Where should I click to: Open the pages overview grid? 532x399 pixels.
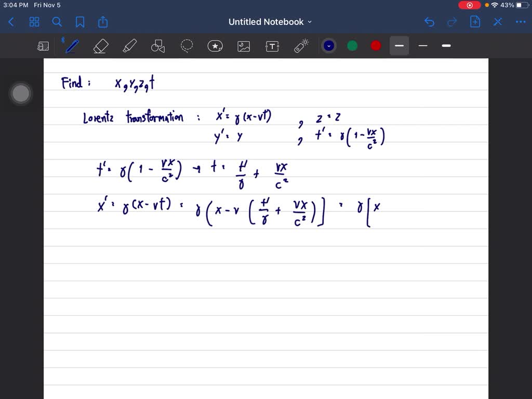coord(34,22)
